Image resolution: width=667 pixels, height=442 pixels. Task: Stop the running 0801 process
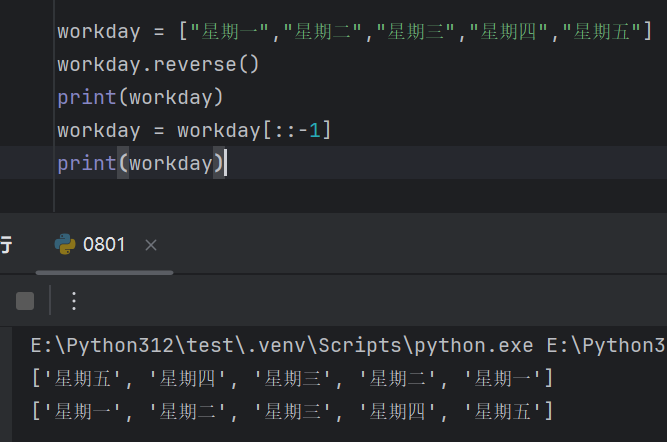pyautogui.click(x=25, y=301)
